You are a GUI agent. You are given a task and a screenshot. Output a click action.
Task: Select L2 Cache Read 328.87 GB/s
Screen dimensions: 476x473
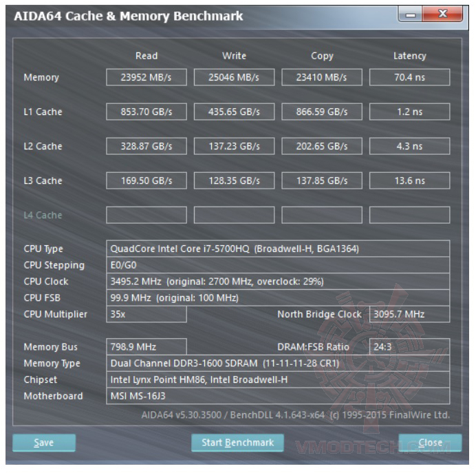[147, 146]
